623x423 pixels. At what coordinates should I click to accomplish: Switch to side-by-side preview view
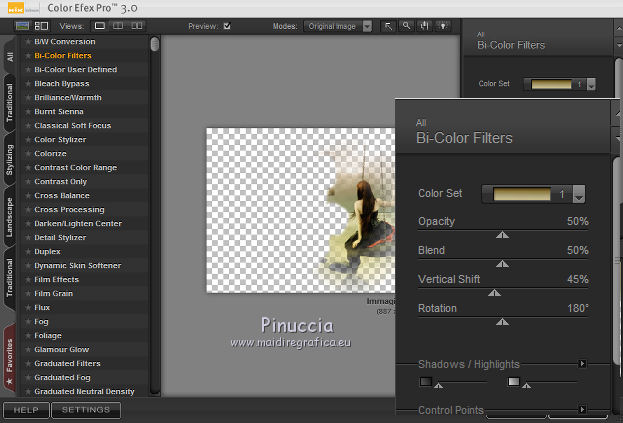point(135,26)
